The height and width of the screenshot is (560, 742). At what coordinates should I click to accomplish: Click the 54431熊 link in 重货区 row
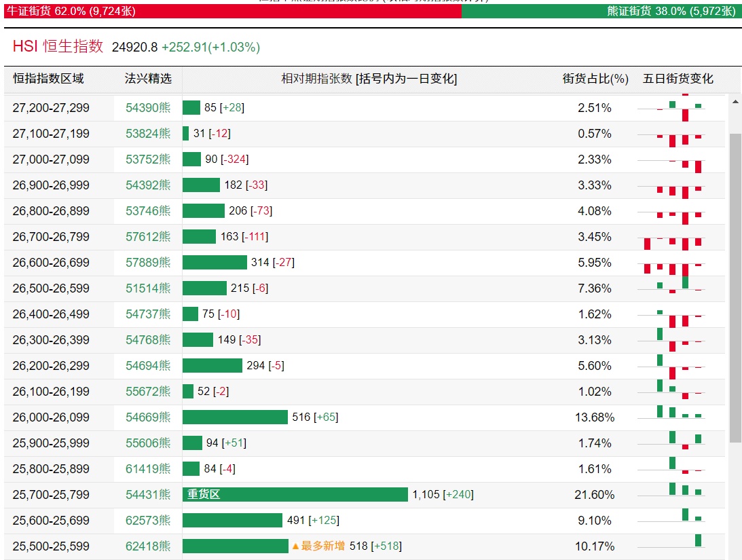coord(148,495)
